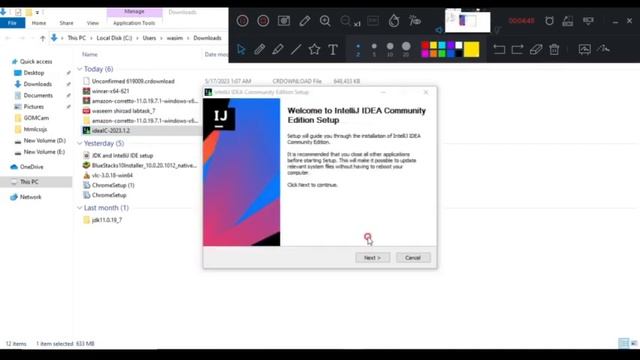This screenshot has width=640, height=360.
Task: Redo the drawing stroke
Action: tap(517, 49)
